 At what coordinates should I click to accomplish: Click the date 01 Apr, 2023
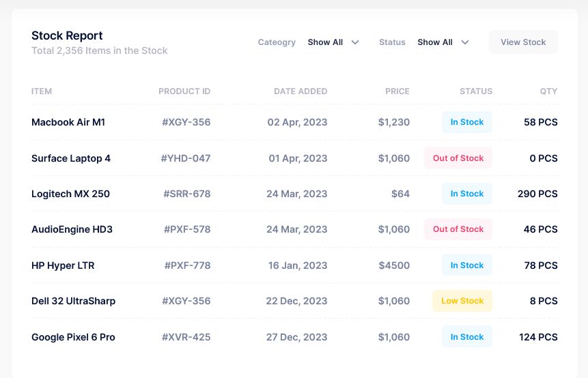pos(298,158)
